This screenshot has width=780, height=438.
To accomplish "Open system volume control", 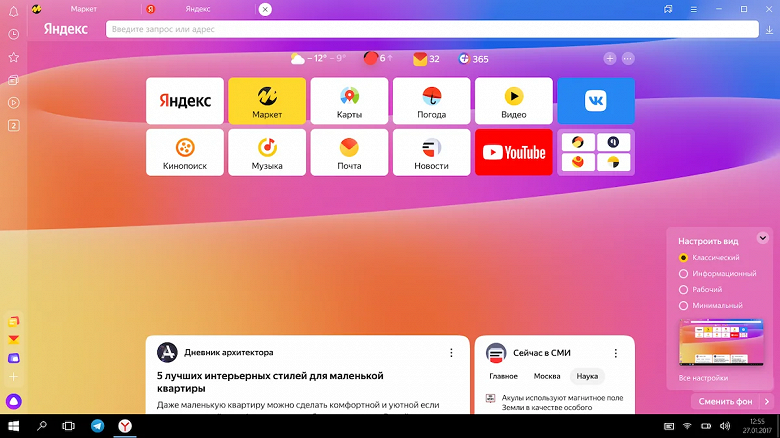I will click(x=725, y=426).
